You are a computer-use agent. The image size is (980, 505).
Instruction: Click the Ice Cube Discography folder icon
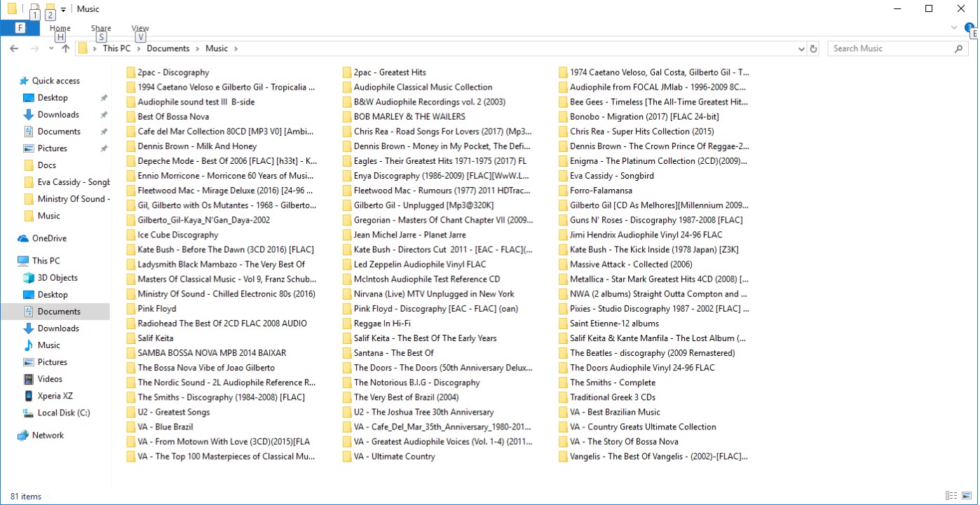(130, 235)
